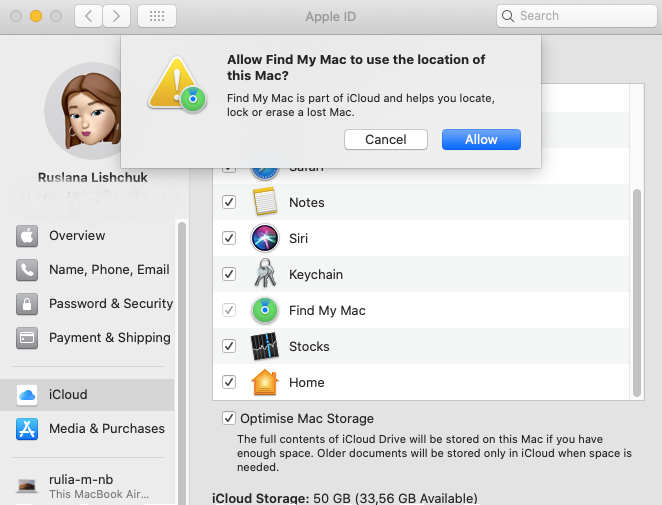Go back with the left arrow toolbar button
662x505 pixels.
coord(88,16)
